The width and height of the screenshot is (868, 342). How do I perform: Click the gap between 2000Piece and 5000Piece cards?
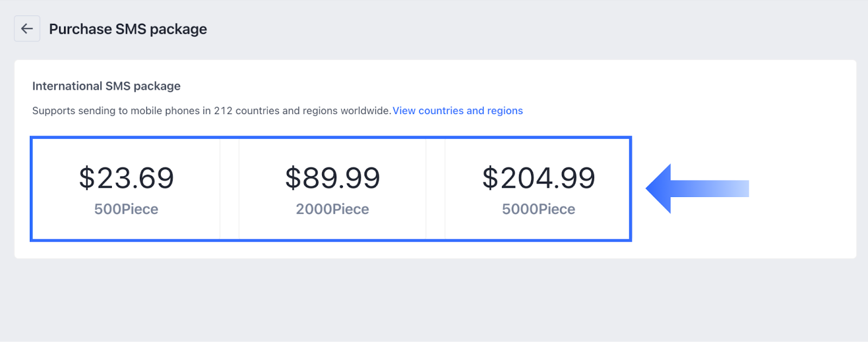436,188
